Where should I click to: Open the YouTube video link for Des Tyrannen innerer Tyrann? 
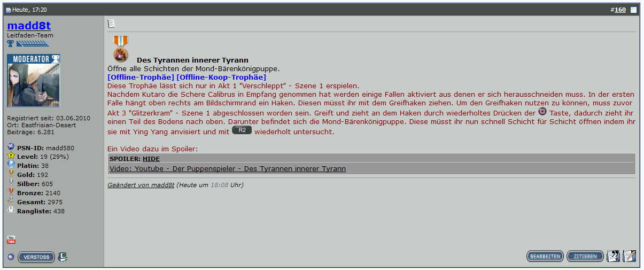tap(228, 168)
